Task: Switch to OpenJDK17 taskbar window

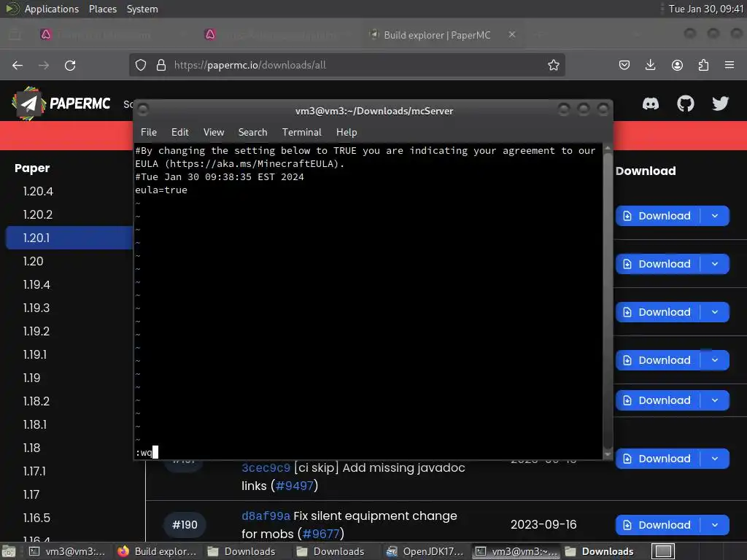Action: pyautogui.click(x=425, y=551)
